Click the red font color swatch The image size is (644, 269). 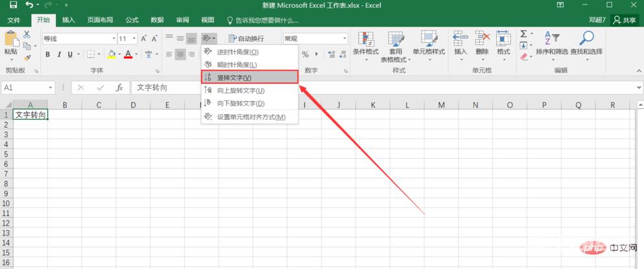pos(128,54)
